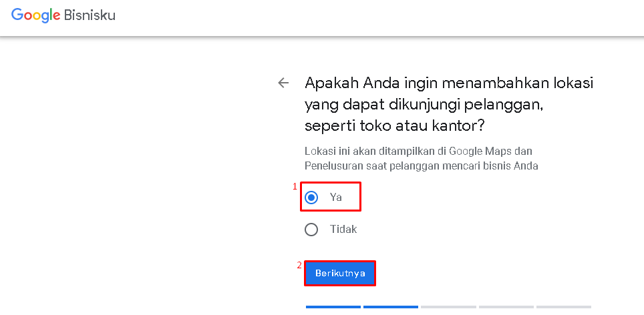Click the red annotation number 2
Screen dimensions: 644x315
[299, 265]
